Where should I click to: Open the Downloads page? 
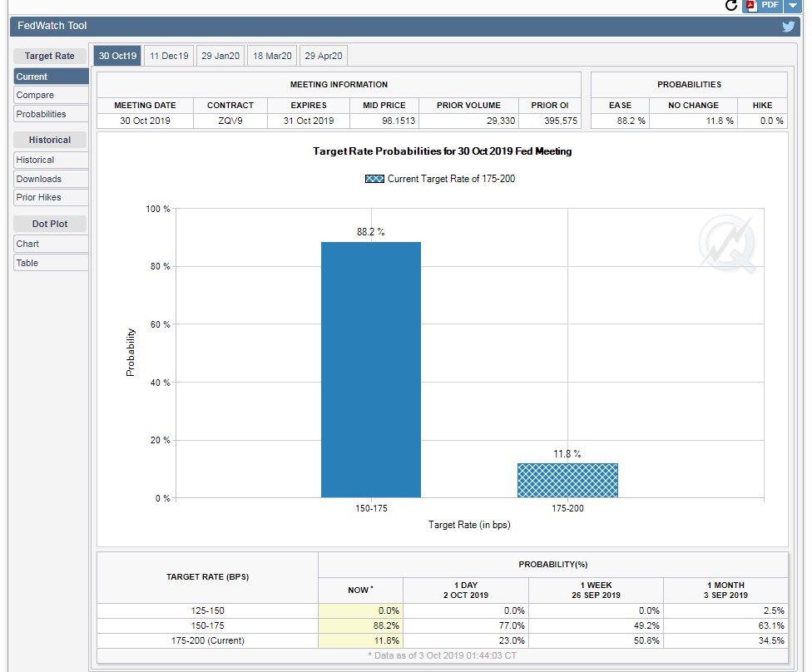[x=51, y=179]
